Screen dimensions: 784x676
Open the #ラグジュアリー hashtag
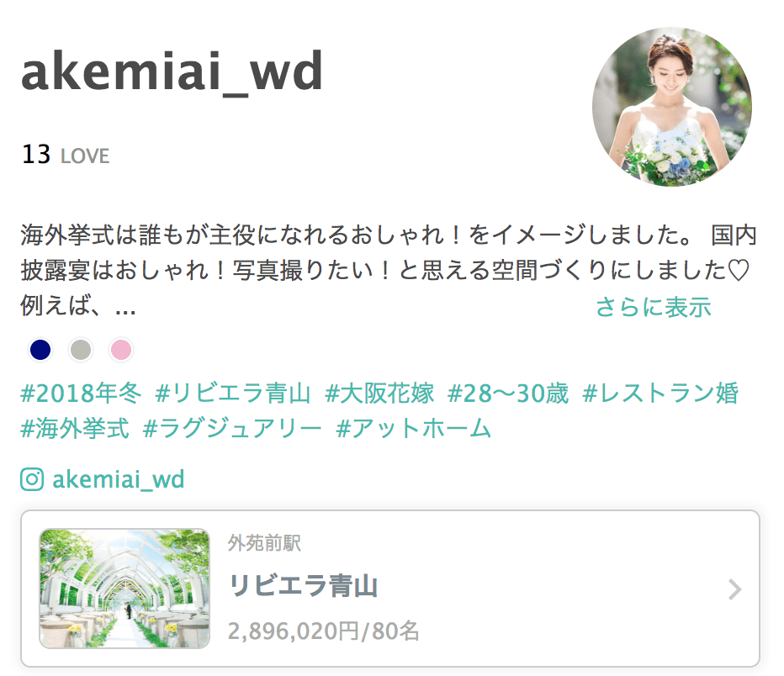[x=232, y=429]
